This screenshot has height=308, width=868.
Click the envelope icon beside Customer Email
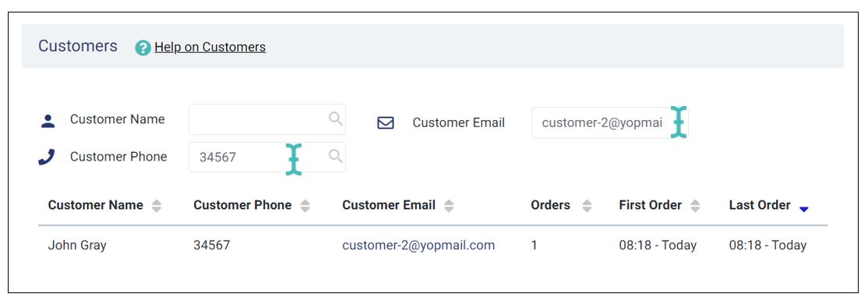[x=385, y=123]
